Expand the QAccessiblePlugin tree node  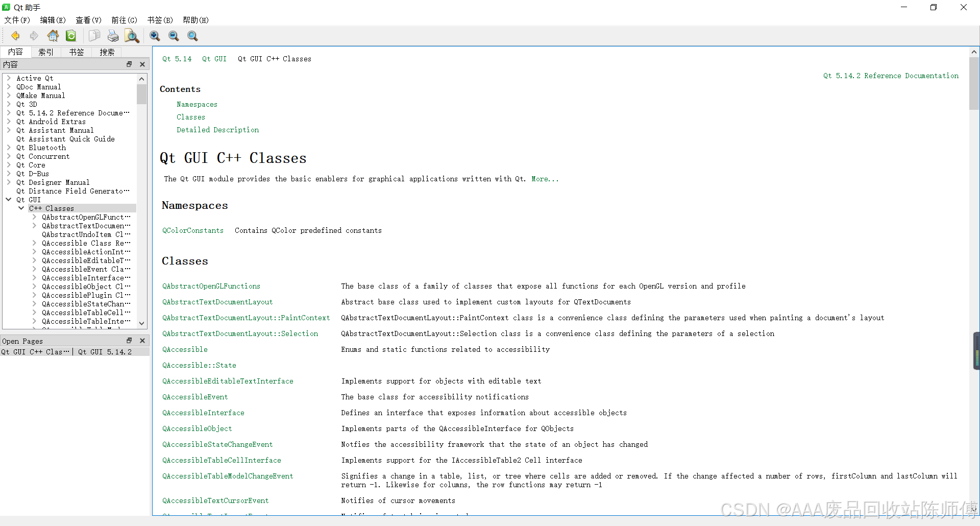point(34,295)
